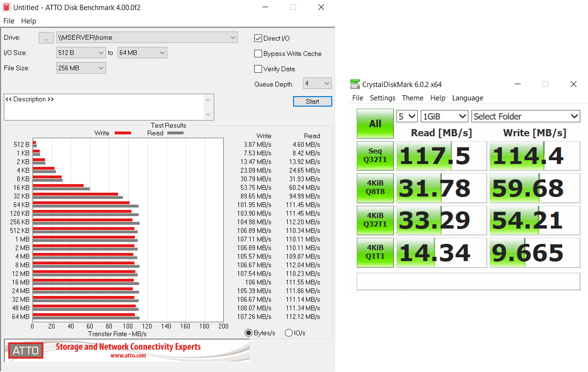Run the Seq Q32T1 test
Viewport: 588px width, 372px height.
pyautogui.click(x=375, y=156)
